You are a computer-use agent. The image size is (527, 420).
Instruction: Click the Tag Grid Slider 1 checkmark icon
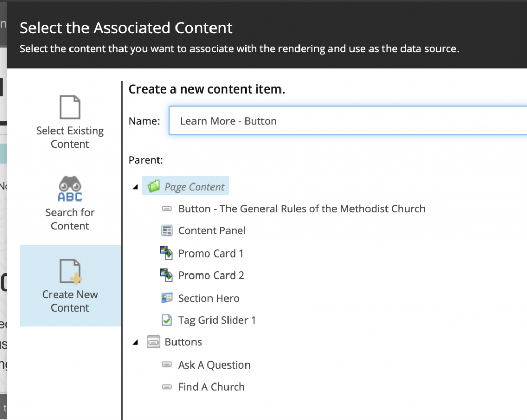[x=167, y=320]
